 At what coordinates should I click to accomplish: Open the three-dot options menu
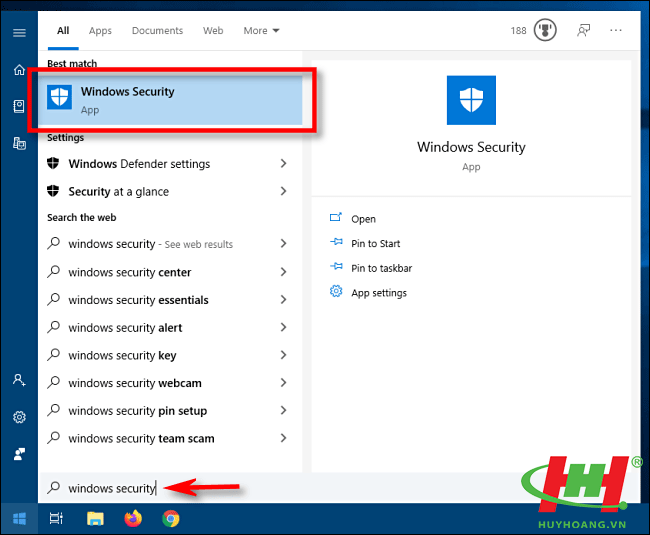click(x=616, y=30)
